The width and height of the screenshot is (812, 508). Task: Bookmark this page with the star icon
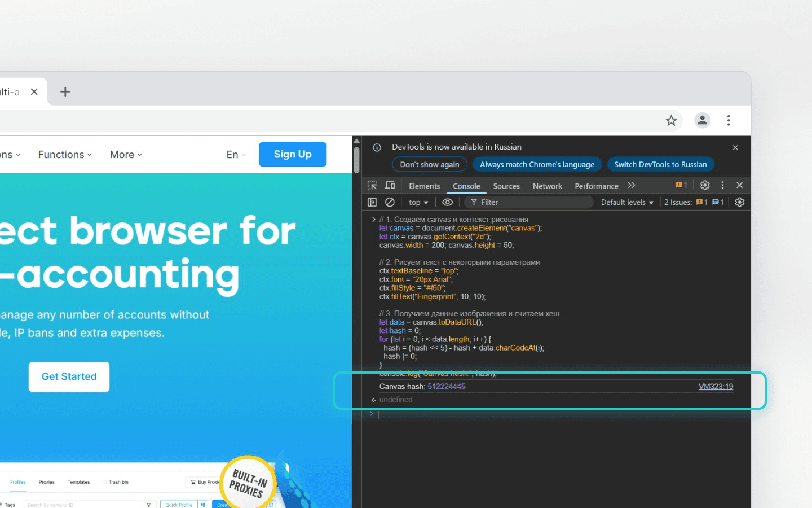tap(671, 120)
